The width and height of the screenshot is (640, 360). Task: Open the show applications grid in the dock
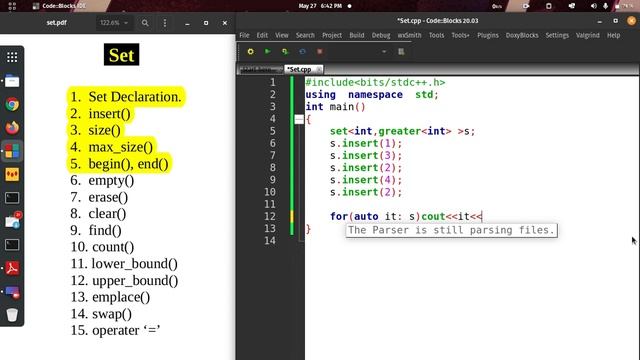12,57
